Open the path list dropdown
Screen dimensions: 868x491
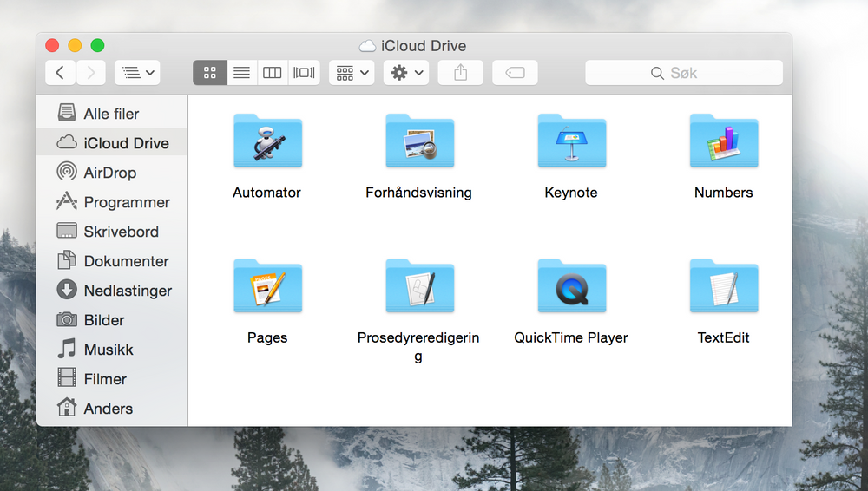coord(137,73)
